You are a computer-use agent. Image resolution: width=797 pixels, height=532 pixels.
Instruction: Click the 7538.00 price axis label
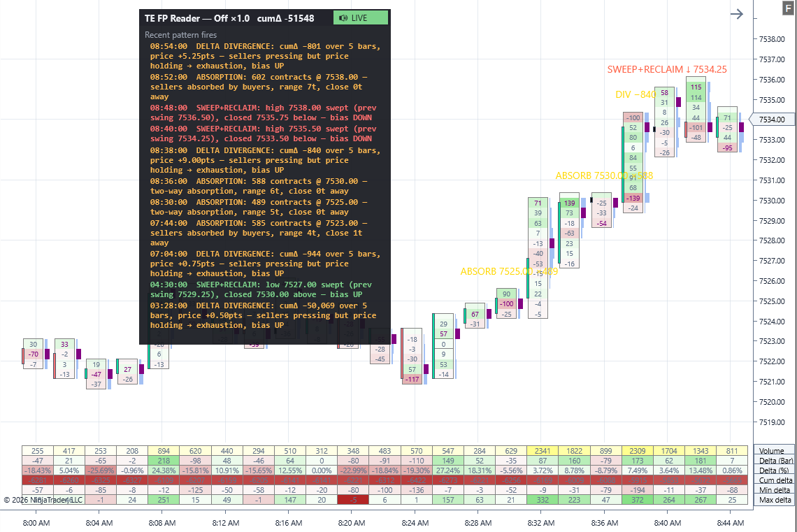[x=772, y=39]
